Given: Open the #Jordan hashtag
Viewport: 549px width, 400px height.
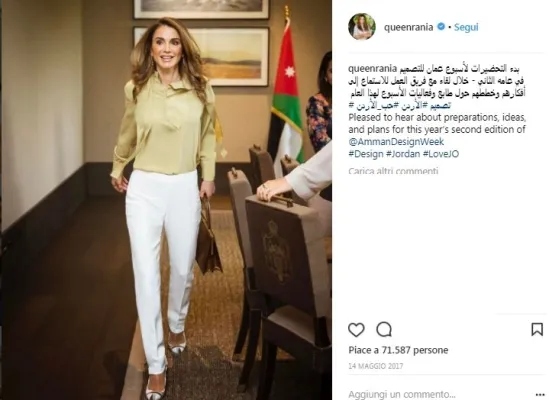Looking at the screenshot, I should point(403,154).
